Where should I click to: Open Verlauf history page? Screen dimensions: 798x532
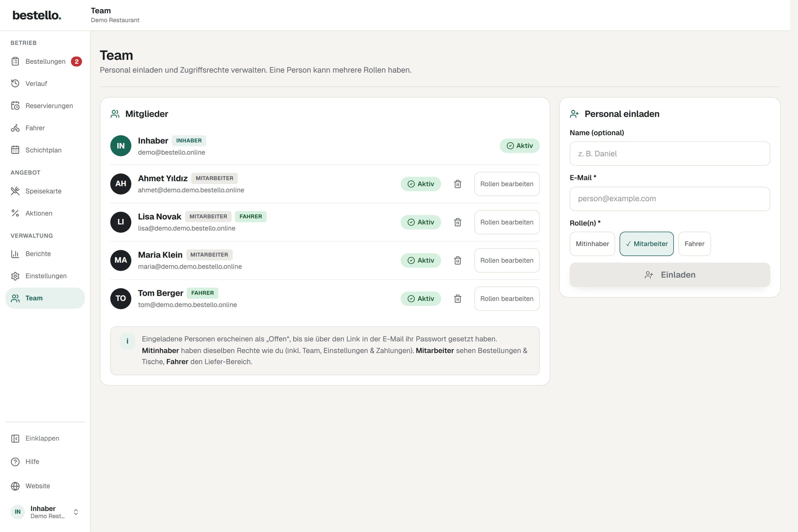coord(45,83)
